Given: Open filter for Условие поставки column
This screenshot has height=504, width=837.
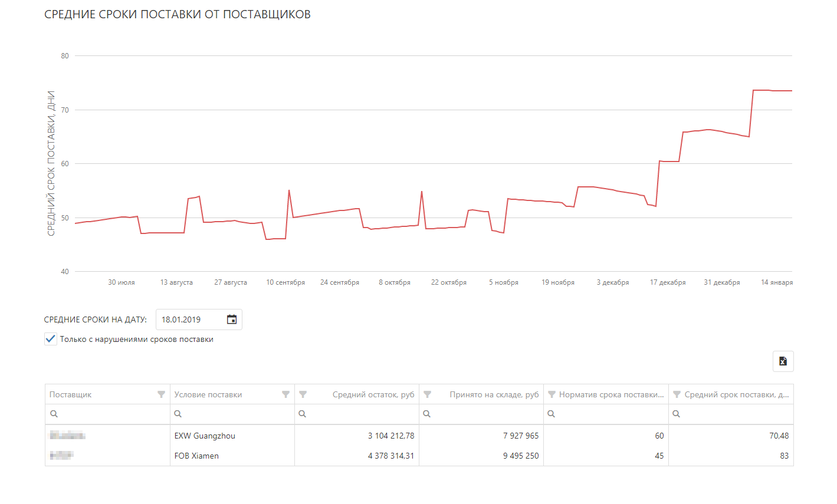Looking at the screenshot, I should [285, 394].
